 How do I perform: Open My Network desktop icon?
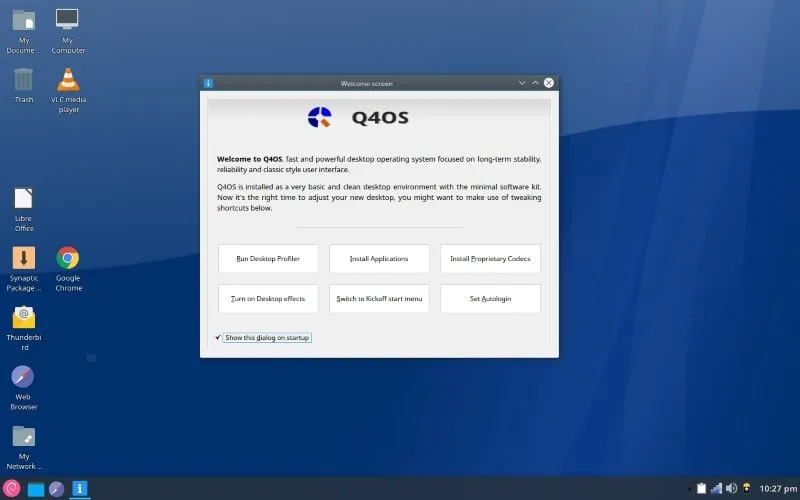click(x=23, y=437)
